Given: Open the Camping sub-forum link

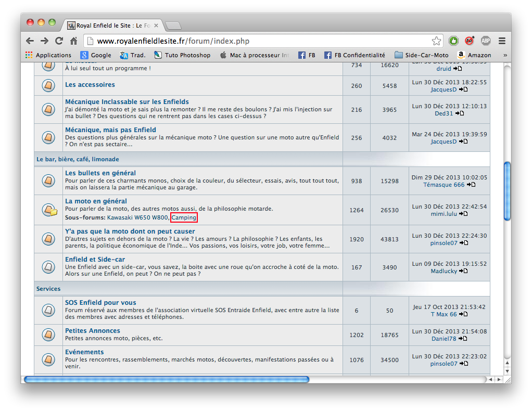Looking at the screenshot, I should coord(184,217).
